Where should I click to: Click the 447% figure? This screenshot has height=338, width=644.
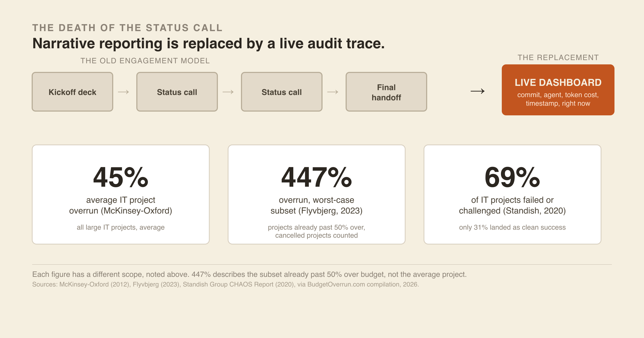click(317, 177)
